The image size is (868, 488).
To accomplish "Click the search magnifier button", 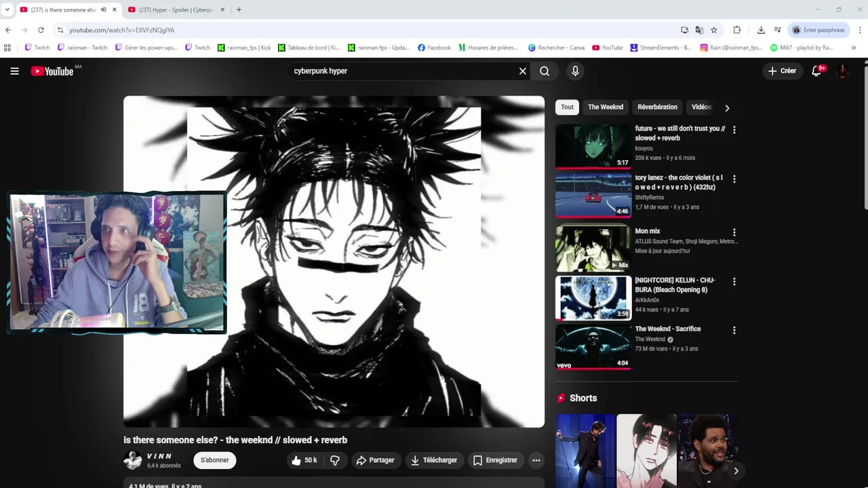I will (545, 71).
